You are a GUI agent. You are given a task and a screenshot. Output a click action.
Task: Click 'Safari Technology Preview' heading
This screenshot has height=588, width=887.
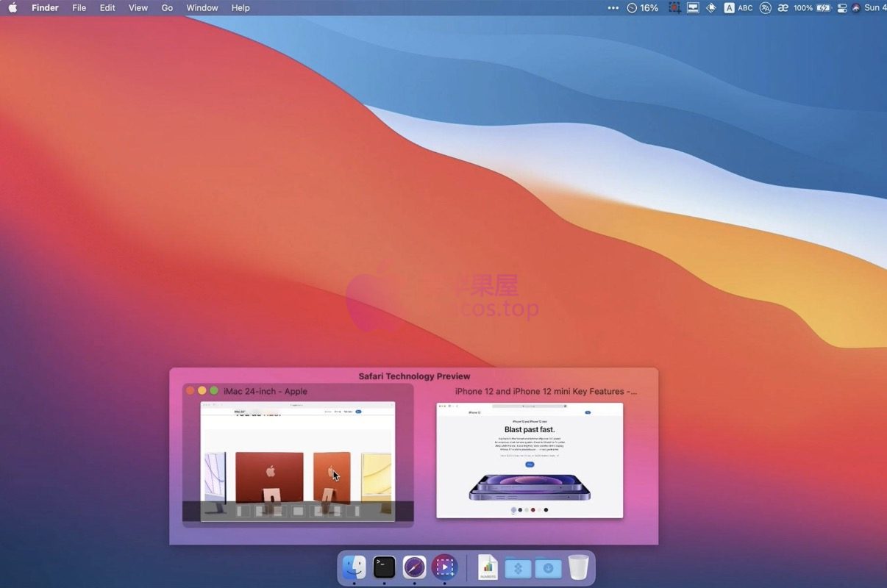tap(414, 376)
